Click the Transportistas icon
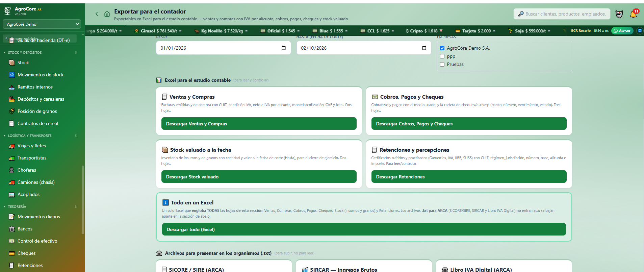Viewport: 644px width, 272px height. [12, 158]
